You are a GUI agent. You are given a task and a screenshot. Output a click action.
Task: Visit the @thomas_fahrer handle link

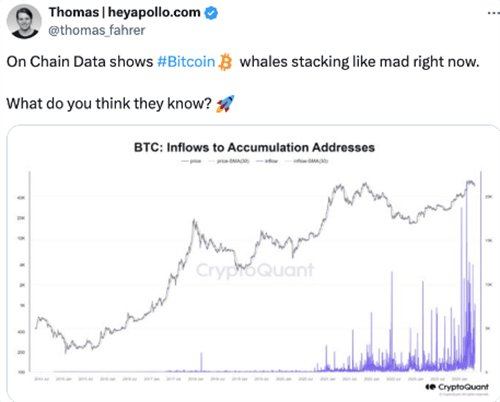pyautogui.click(x=97, y=30)
